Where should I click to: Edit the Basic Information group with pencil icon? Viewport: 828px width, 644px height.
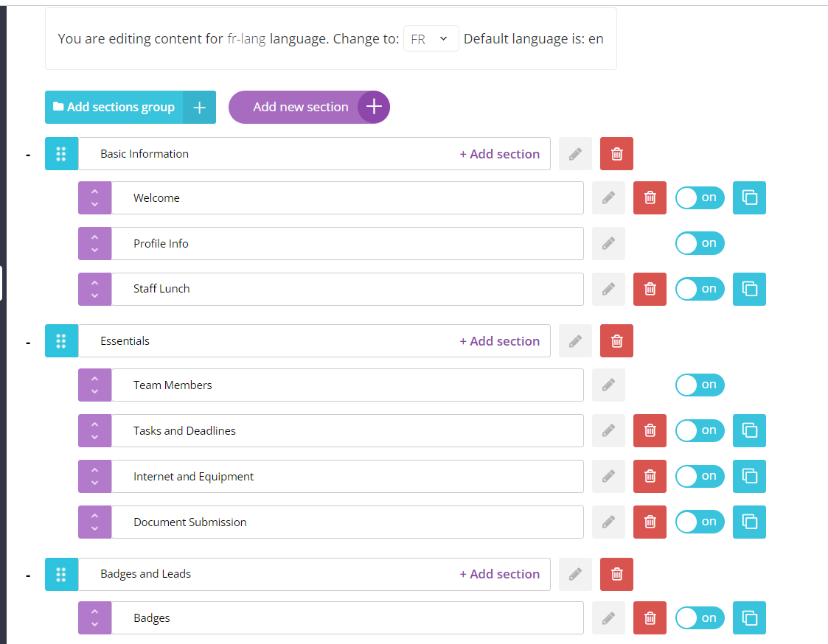[575, 153]
